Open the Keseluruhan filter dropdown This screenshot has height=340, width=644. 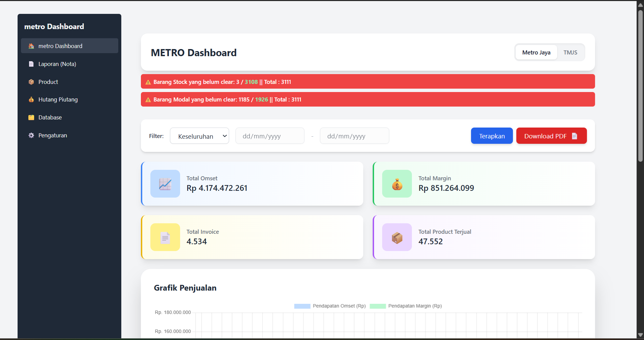pyautogui.click(x=199, y=136)
